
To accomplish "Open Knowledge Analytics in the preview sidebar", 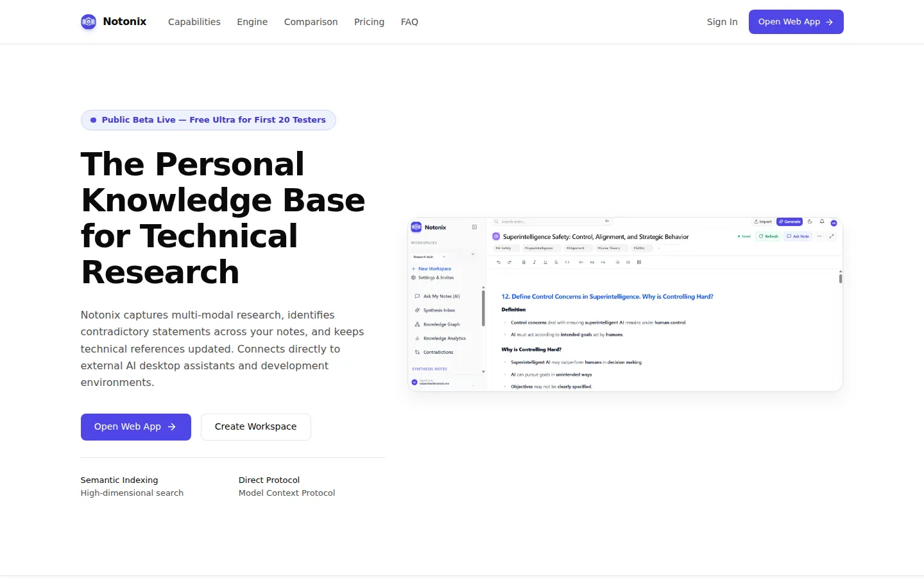I will click(440, 338).
